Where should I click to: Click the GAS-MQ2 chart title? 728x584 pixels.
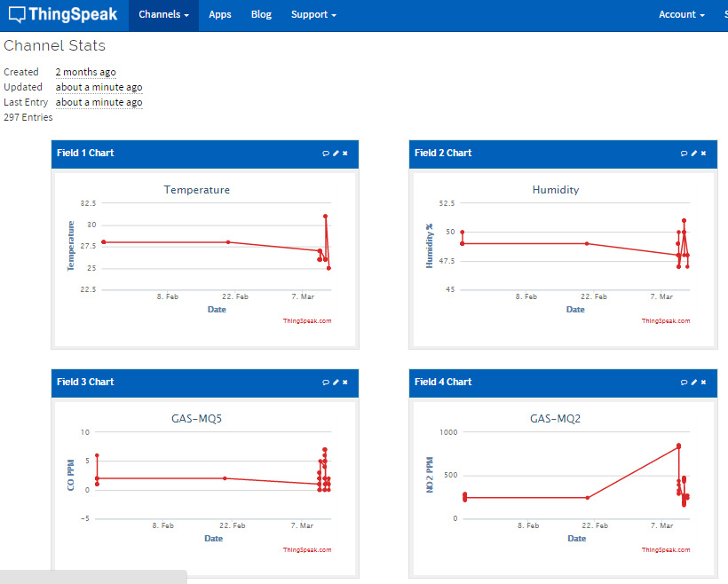(555, 419)
